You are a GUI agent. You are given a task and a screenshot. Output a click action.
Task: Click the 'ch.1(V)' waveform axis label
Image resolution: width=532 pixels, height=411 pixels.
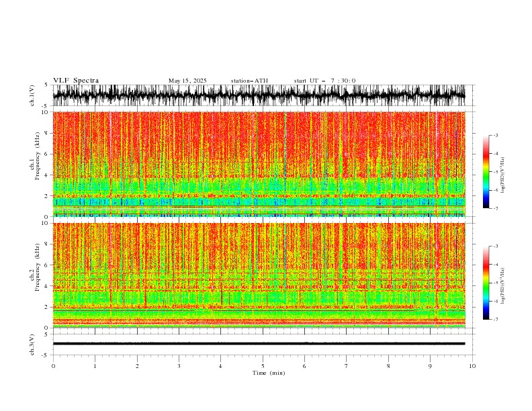(x=32, y=95)
